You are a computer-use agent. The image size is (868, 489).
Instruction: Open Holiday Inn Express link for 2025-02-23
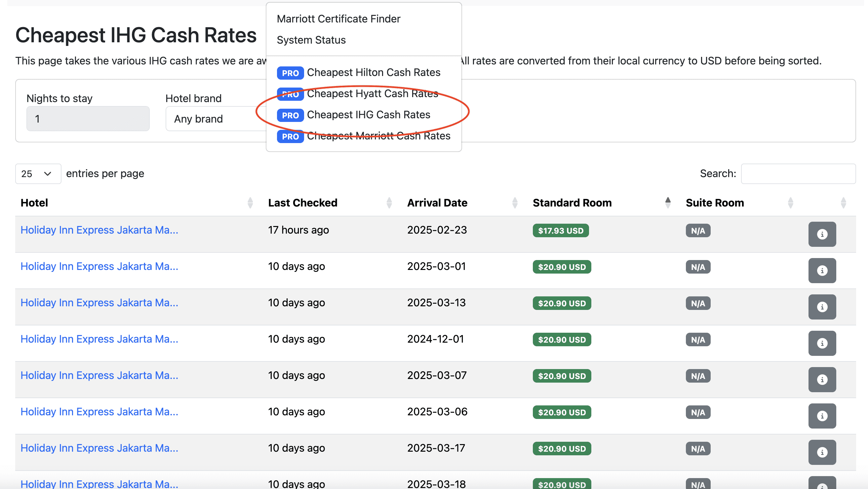point(99,230)
